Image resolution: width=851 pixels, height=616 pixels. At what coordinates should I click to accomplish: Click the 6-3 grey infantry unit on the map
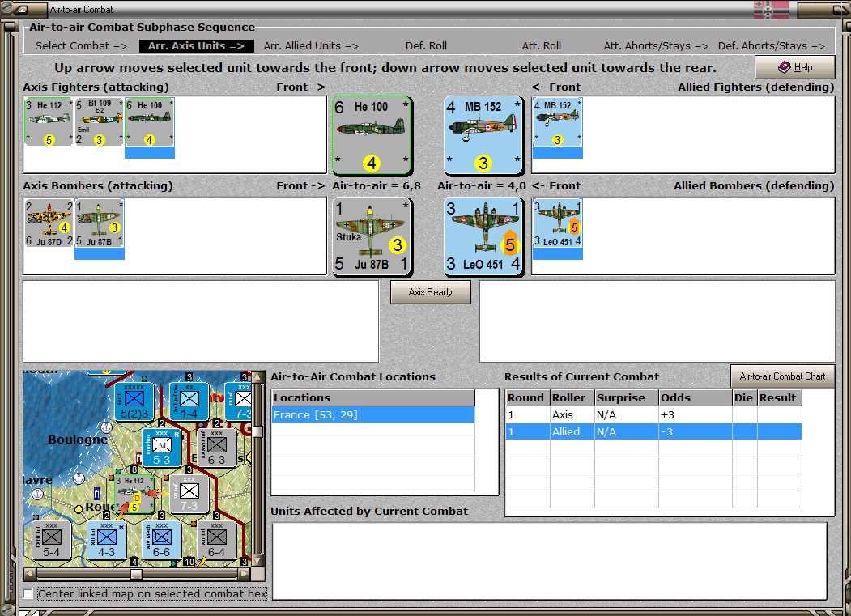coord(216,448)
